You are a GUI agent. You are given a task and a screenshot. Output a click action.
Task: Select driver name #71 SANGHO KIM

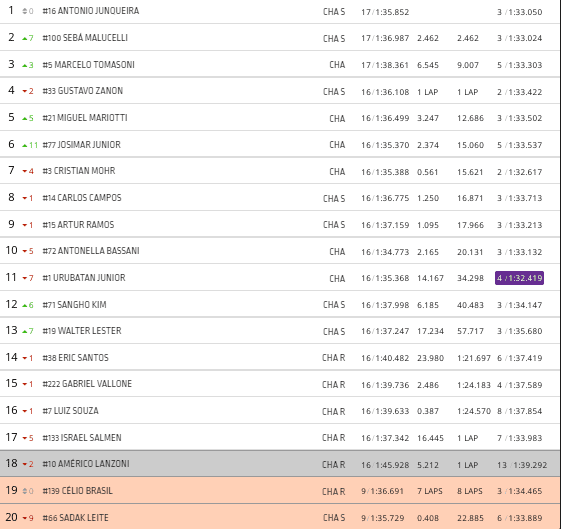coord(74,305)
